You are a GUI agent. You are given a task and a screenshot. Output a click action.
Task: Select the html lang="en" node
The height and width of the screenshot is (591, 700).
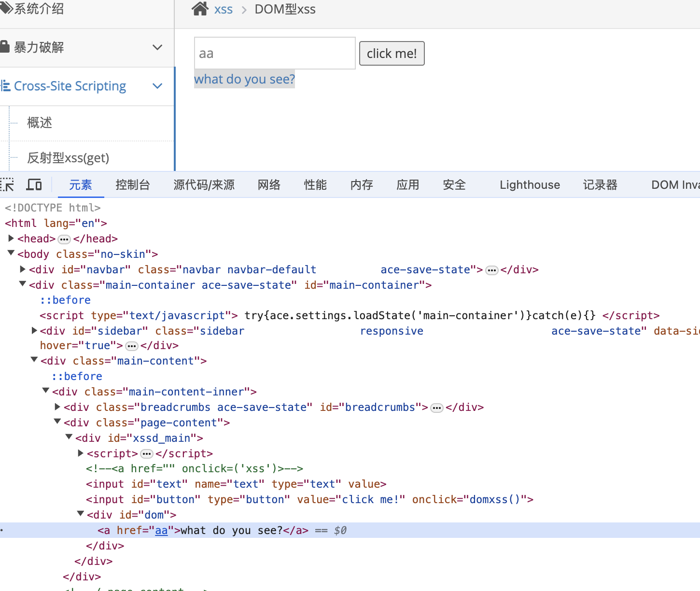click(x=56, y=223)
